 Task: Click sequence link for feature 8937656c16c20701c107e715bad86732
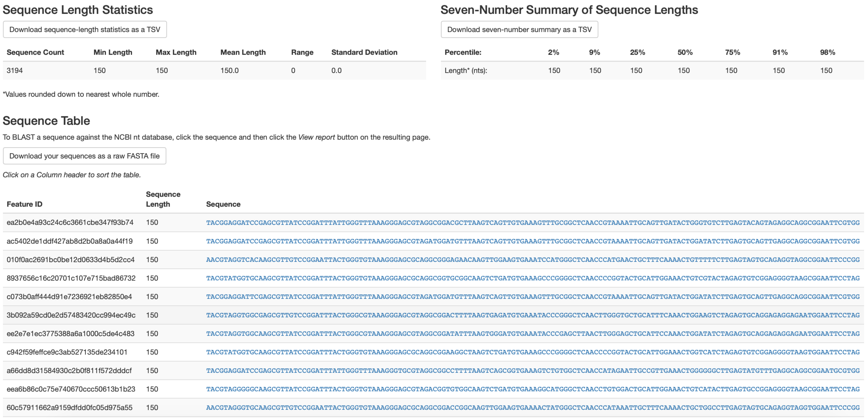tap(532, 278)
